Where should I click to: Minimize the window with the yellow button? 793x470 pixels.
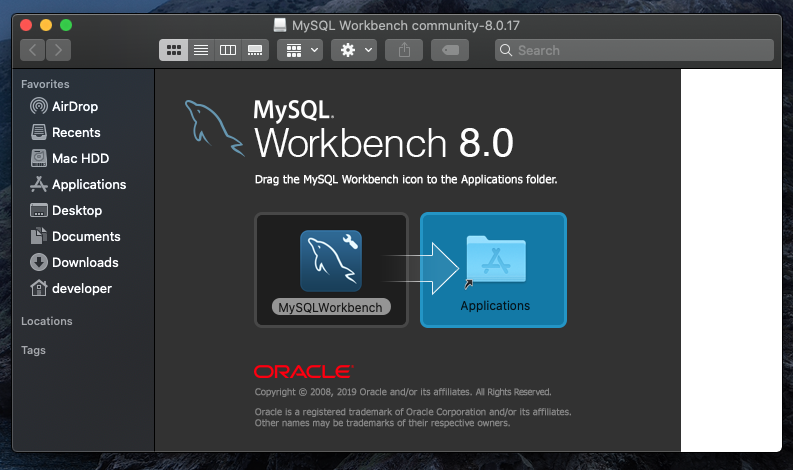click(46, 25)
